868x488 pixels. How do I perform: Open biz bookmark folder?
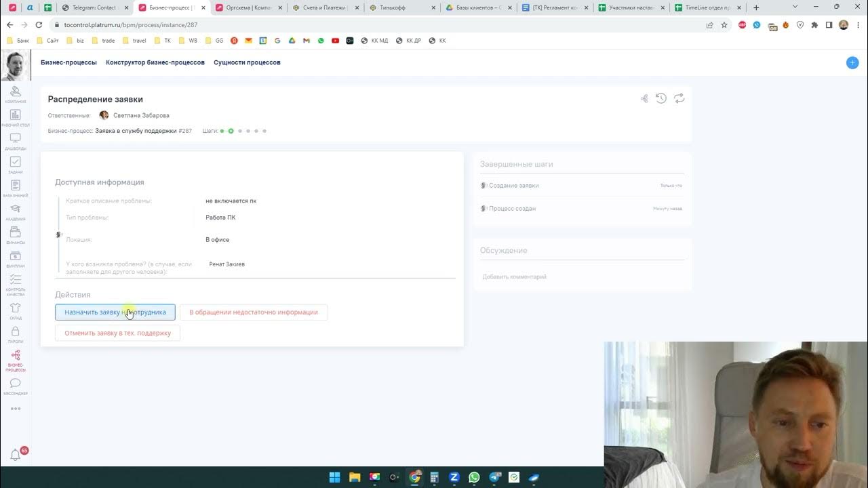pyautogui.click(x=75, y=41)
